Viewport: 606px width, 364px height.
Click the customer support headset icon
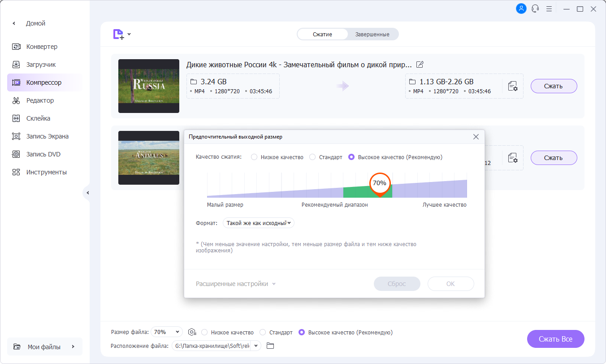point(535,9)
